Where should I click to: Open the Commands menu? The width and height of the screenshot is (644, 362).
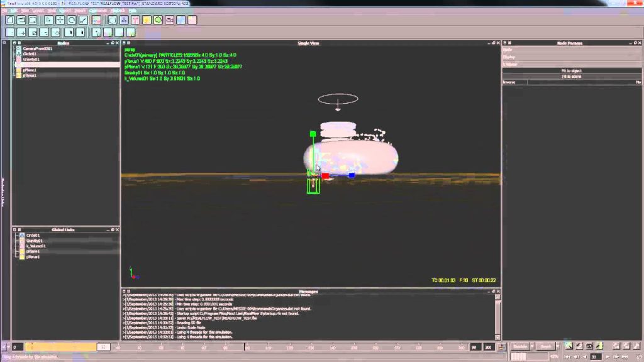pos(97,10)
